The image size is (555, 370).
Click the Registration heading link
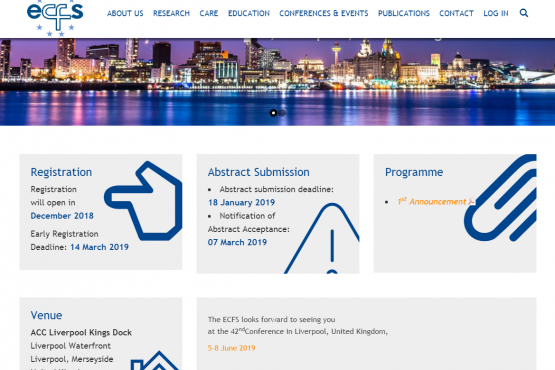tap(61, 172)
